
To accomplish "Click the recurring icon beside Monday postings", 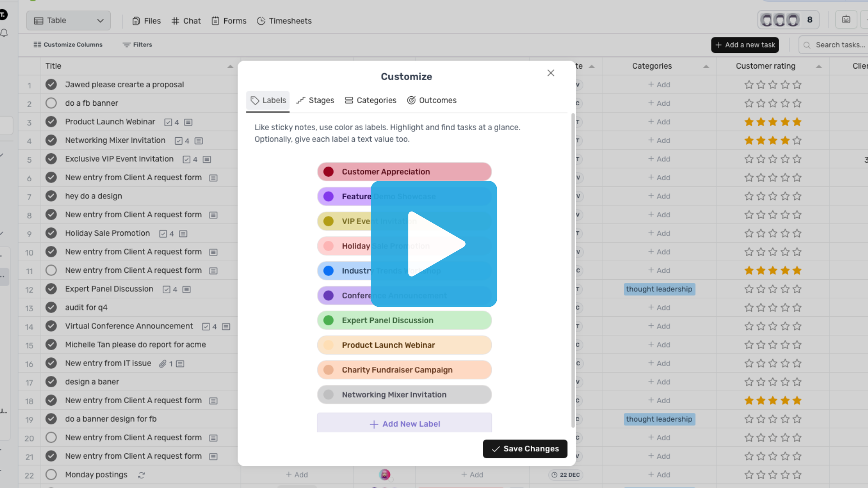I will click(142, 475).
